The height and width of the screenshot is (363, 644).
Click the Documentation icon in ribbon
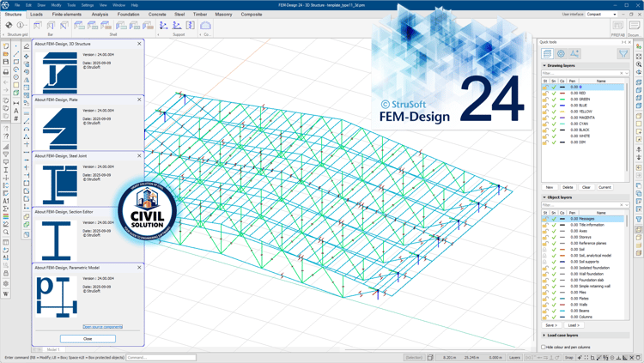pyautogui.click(x=634, y=26)
